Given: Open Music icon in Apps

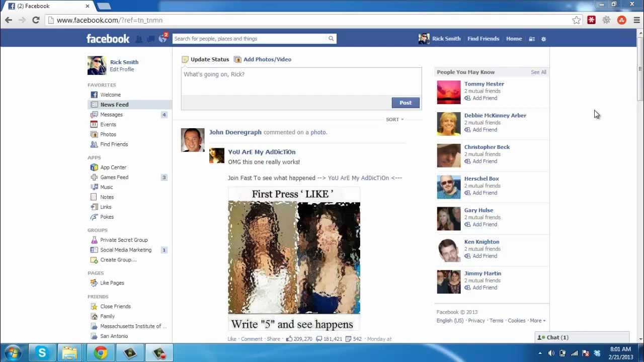Looking at the screenshot, I should pos(94,187).
